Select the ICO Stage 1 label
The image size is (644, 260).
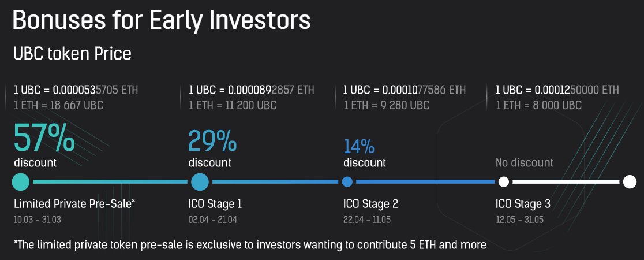pos(215,204)
